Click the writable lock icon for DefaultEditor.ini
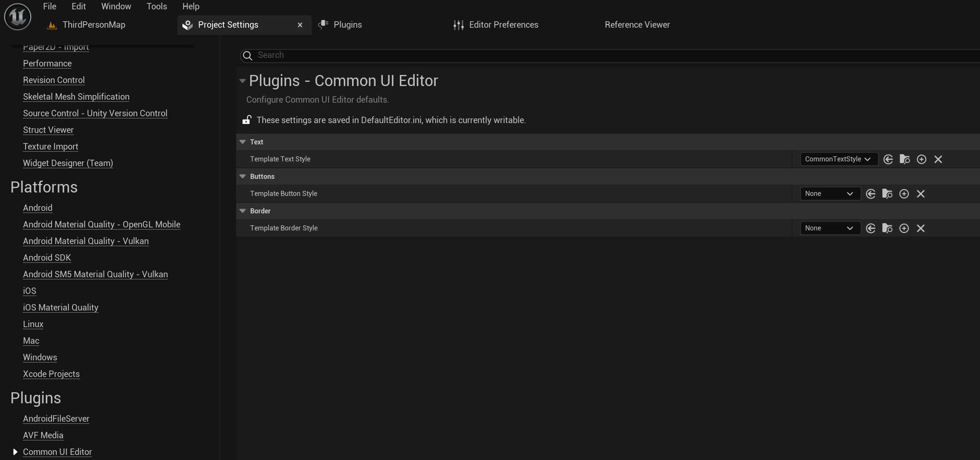Viewport: 980px width, 460px height. pyautogui.click(x=247, y=120)
